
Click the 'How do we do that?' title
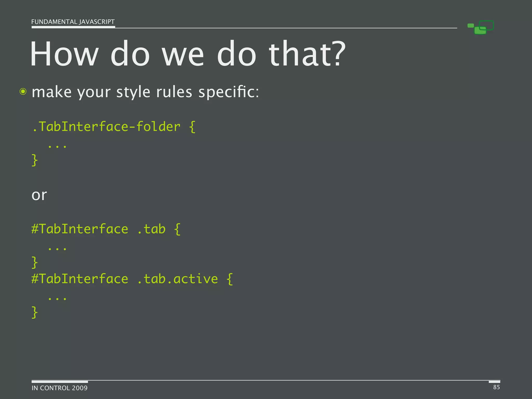[x=188, y=54]
